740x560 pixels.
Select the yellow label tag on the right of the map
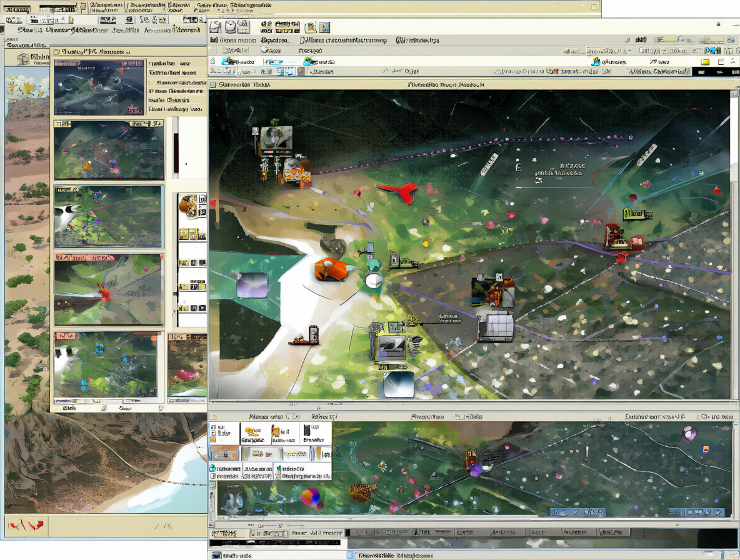637,214
